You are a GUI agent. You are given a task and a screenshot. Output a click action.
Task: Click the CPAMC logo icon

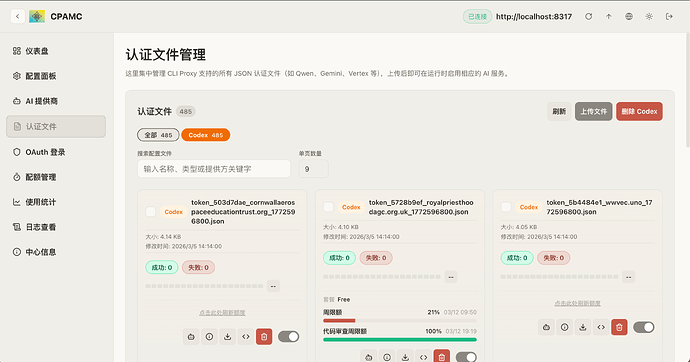coord(37,17)
